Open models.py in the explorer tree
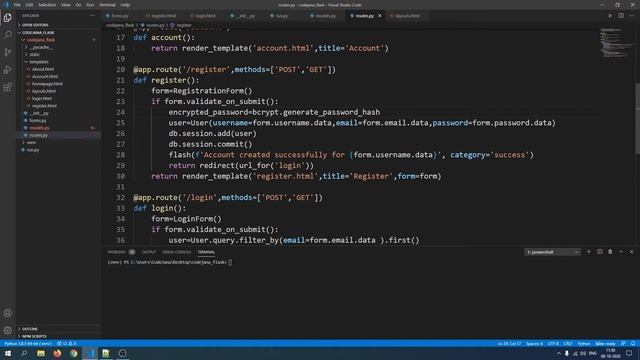The image size is (640, 360). [39, 128]
